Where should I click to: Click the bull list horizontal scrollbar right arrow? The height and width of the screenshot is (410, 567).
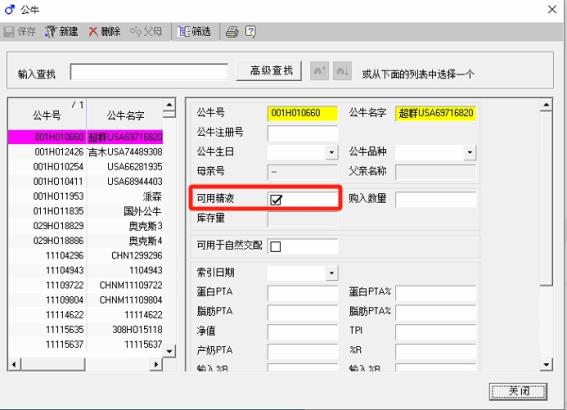click(156, 364)
